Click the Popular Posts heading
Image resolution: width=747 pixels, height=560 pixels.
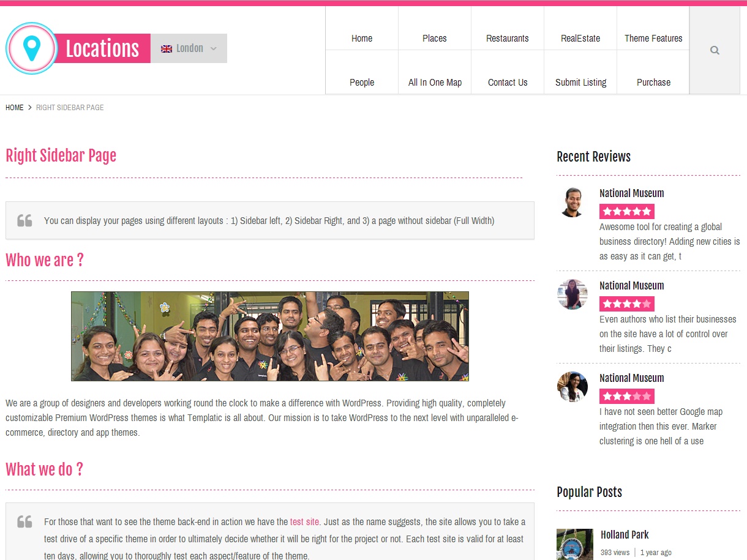click(589, 492)
